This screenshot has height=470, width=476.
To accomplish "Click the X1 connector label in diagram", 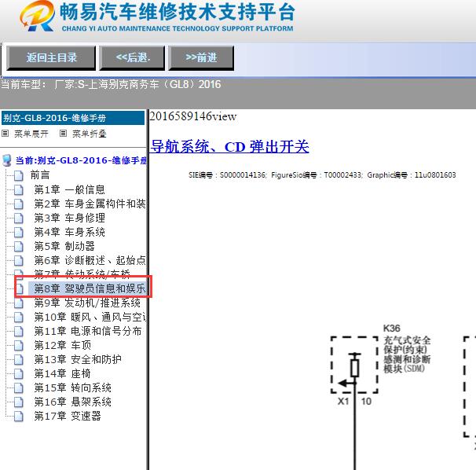I will tap(343, 402).
